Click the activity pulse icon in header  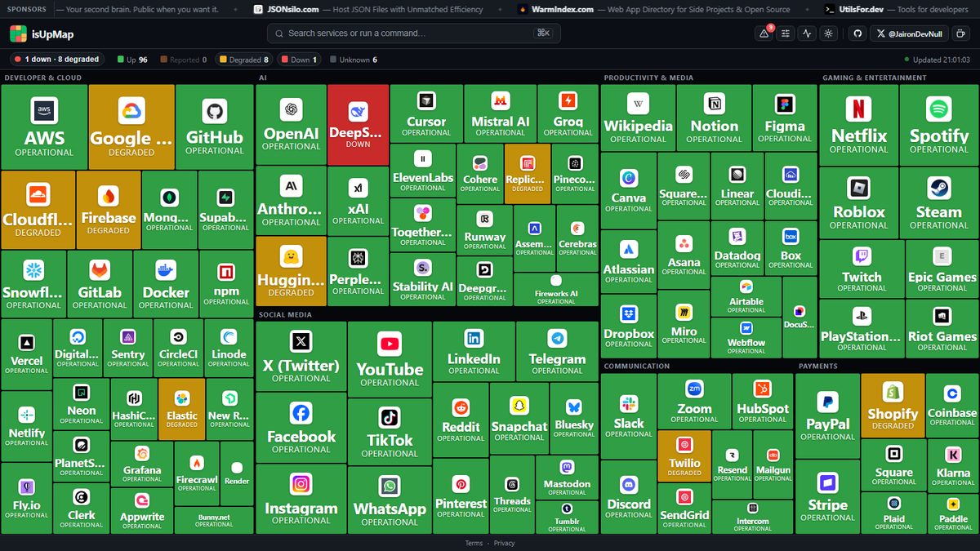[x=807, y=33]
